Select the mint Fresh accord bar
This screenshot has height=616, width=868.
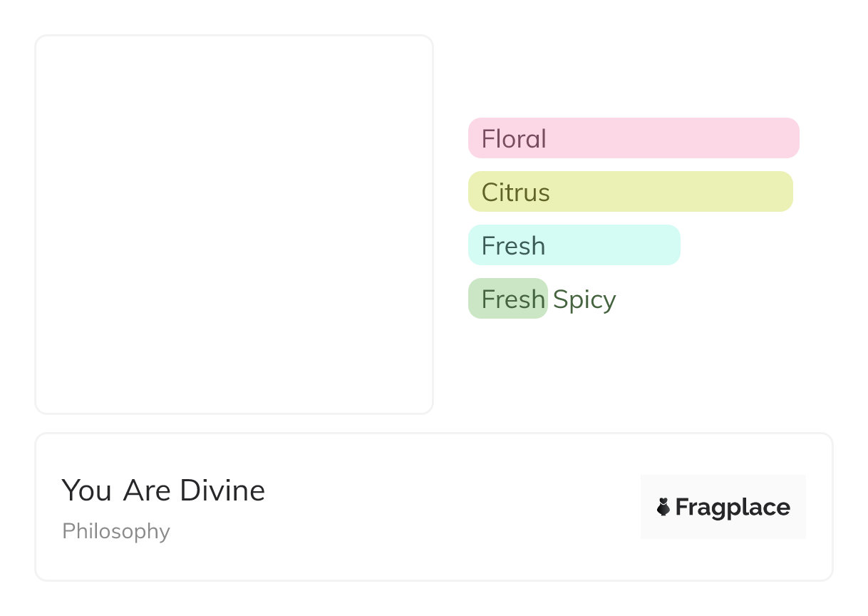[613, 245]
